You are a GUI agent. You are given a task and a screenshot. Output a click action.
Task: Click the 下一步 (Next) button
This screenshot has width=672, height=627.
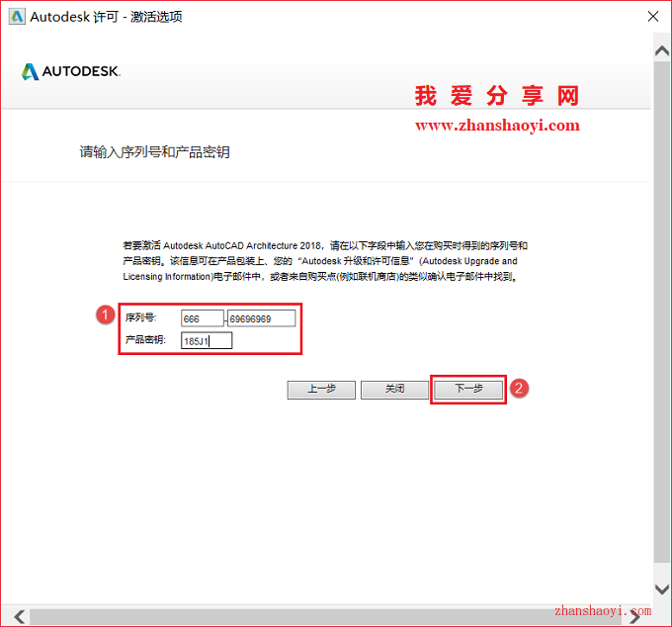[x=468, y=390]
